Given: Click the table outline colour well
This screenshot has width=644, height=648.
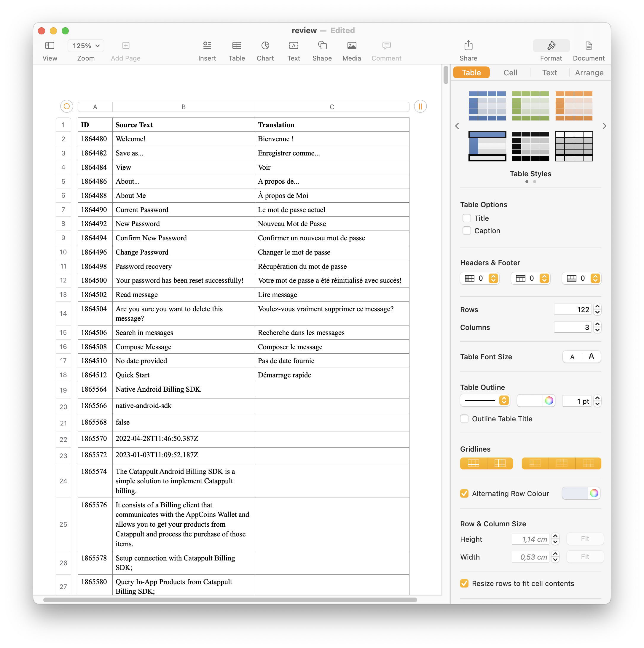Looking at the screenshot, I should click(530, 401).
